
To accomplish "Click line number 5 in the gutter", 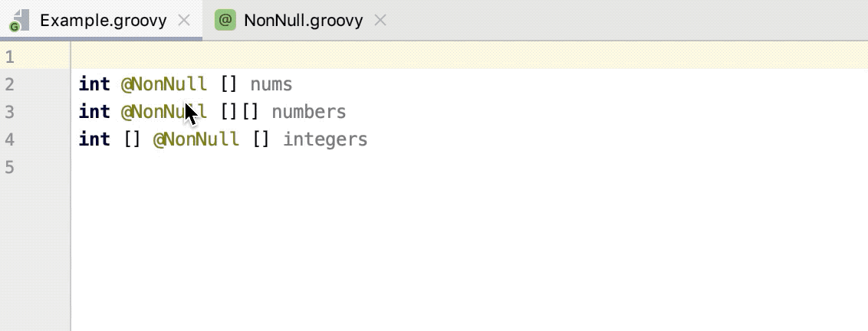I will click(x=9, y=168).
